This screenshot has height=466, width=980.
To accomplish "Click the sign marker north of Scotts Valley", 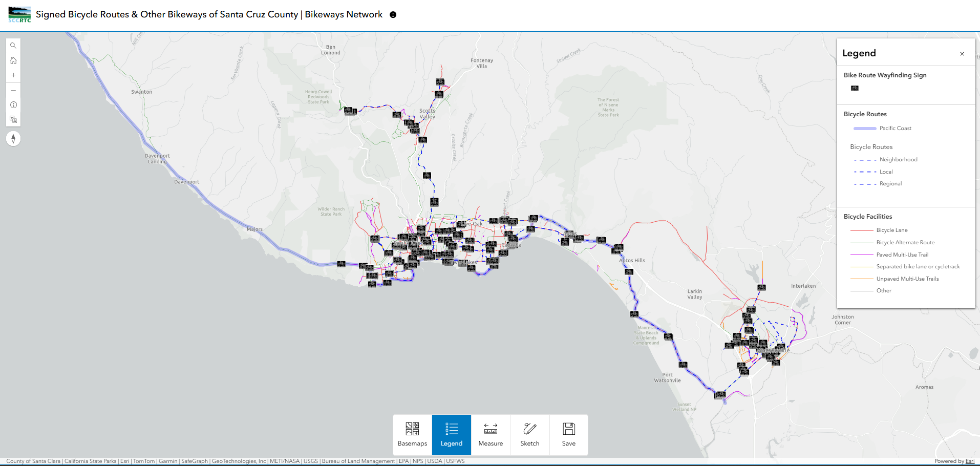I will [440, 82].
